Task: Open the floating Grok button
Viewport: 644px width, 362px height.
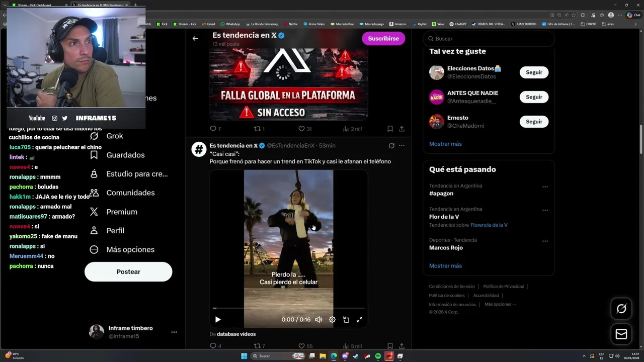Action: pyautogui.click(x=621, y=309)
